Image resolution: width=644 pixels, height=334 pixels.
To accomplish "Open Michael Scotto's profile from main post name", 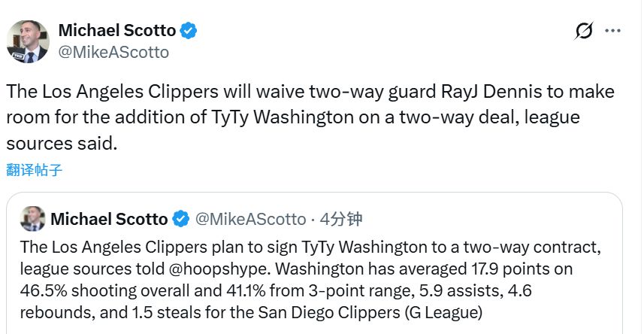I will (116, 31).
